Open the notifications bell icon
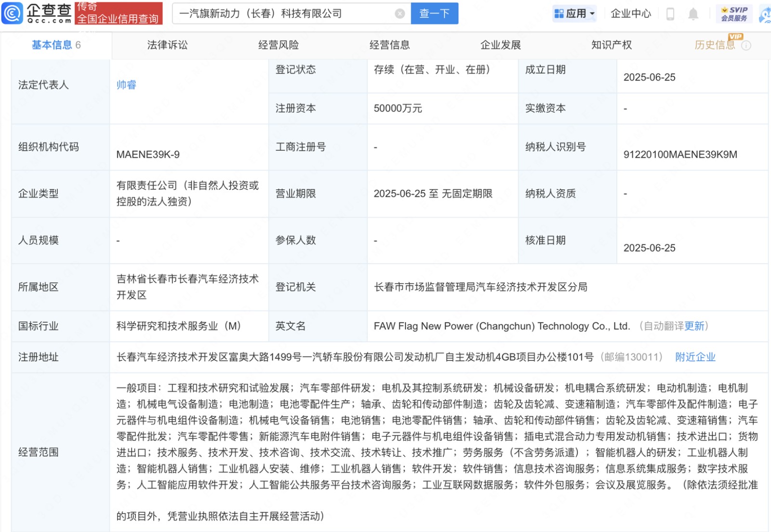Viewport: 771px width, 532px height. [x=693, y=14]
